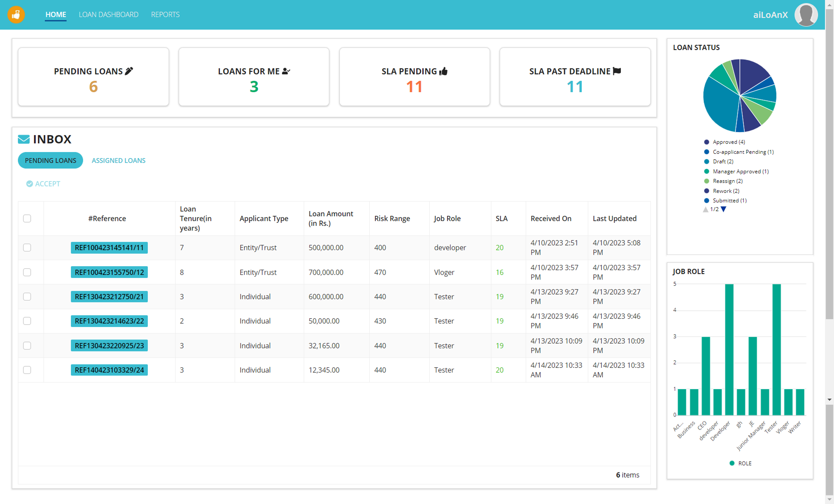This screenshot has height=504, width=834.
Task: Toggle the Manager Approved (1) legend marker
Action: click(706, 171)
